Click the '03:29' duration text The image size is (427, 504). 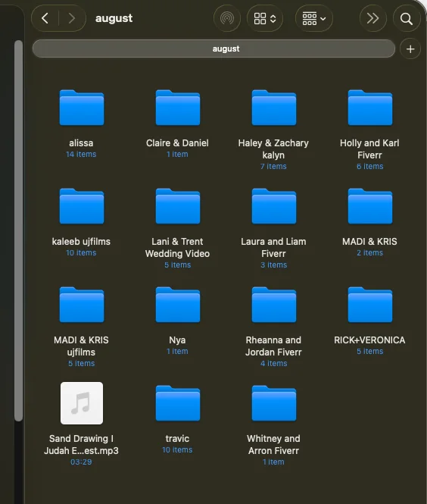coord(81,462)
